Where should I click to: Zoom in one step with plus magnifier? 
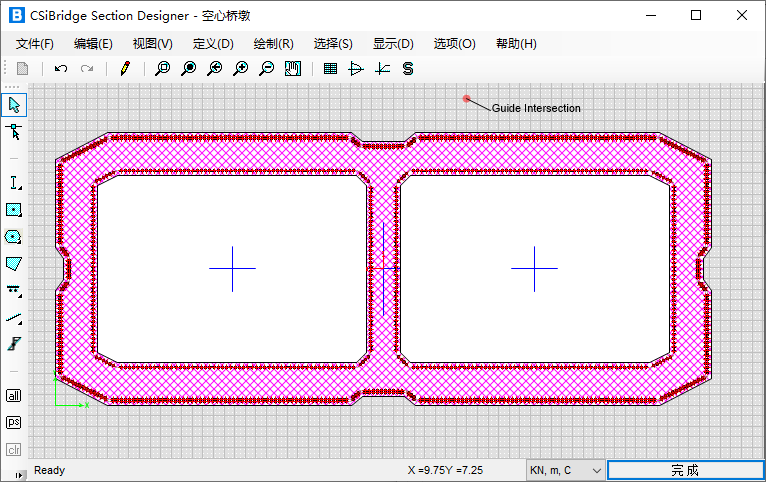241,69
